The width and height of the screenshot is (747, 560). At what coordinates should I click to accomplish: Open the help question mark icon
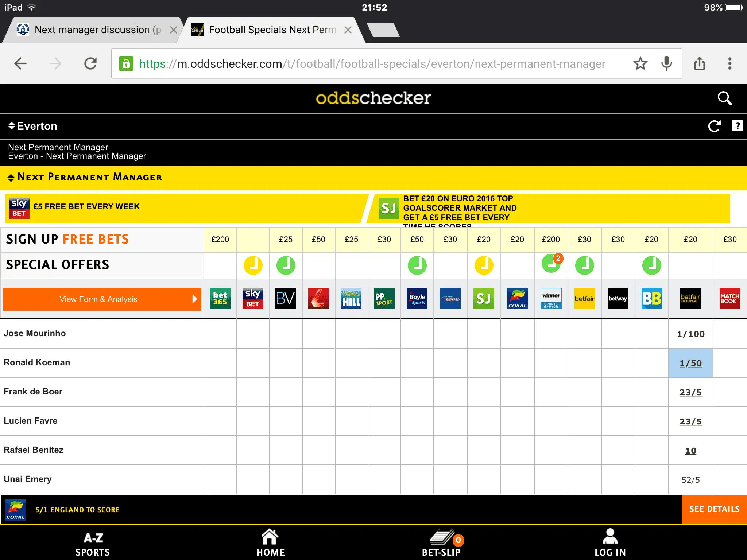coord(738,126)
